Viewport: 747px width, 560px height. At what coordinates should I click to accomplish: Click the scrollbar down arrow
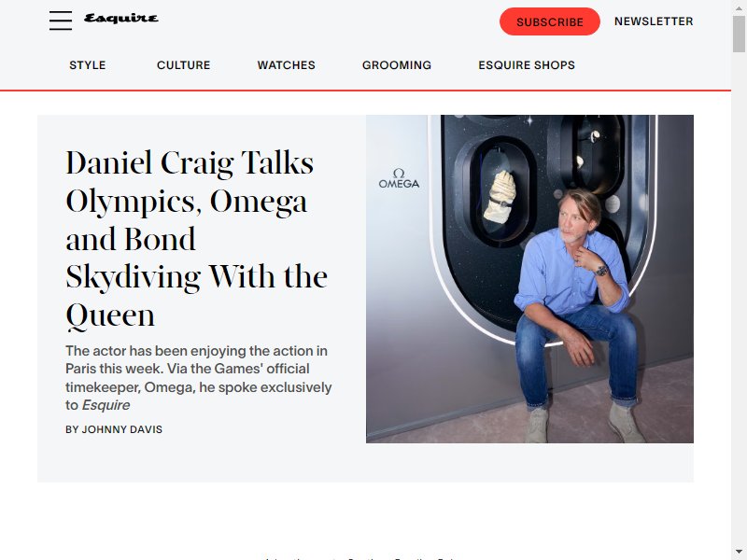pos(739,552)
